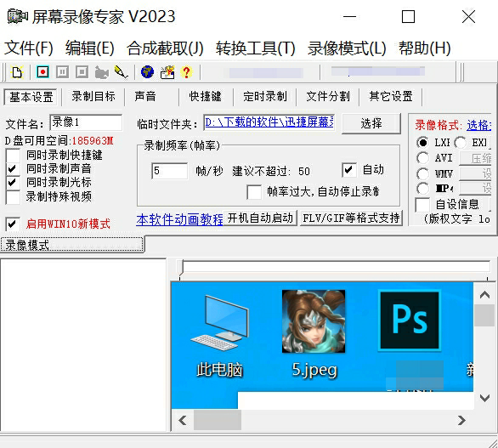The width and height of the screenshot is (498, 448).
Task: Open the 文件(F) menu
Action: pyautogui.click(x=29, y=48)
